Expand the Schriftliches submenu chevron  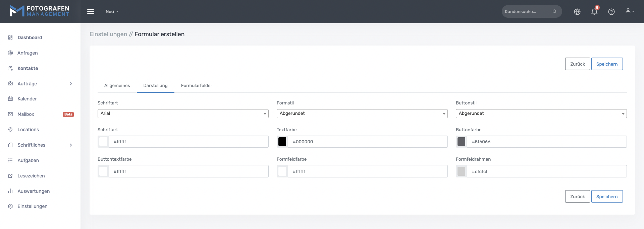click(x=71, y=145)
